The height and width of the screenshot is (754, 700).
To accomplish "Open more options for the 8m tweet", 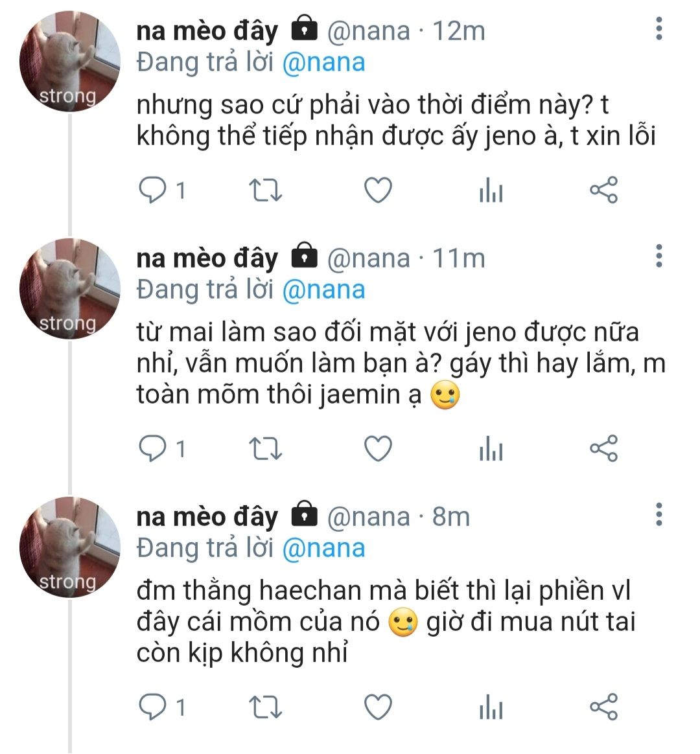I will click(x=659, y=514).
